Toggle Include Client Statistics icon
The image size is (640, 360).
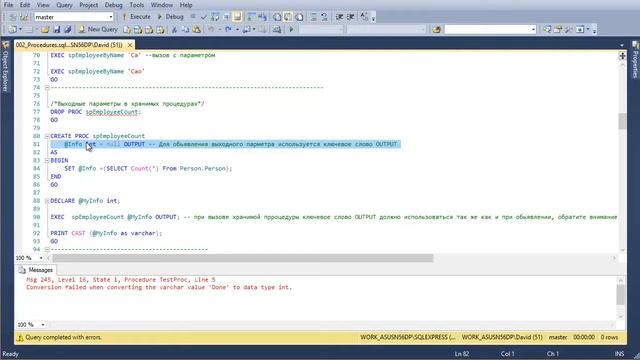(262, 17)
